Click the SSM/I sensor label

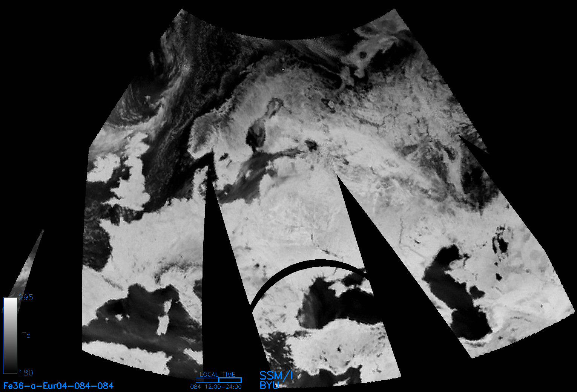(276, 375)
